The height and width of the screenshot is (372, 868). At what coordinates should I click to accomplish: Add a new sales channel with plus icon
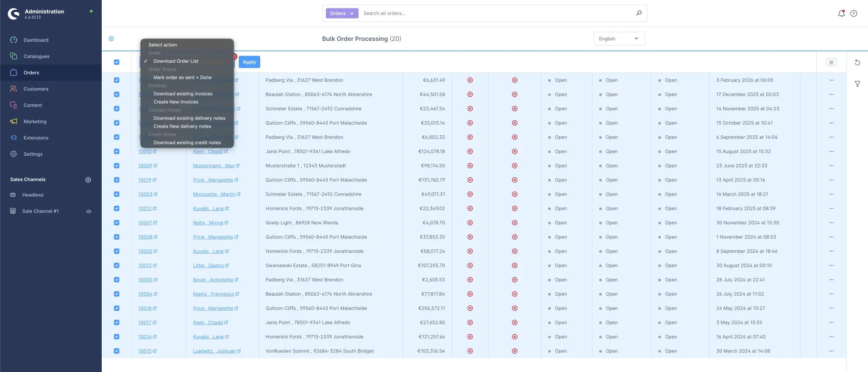tap(88, 180)
